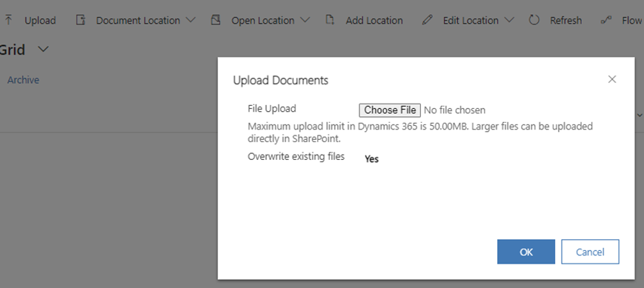Click the Flow connector icon
Image resolution: width=644 pixels, height=288 pixels.
[x=606, y=20]
